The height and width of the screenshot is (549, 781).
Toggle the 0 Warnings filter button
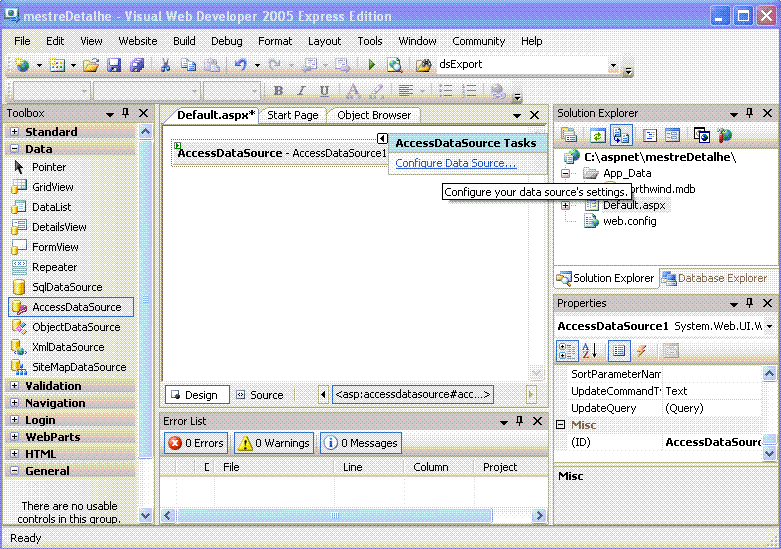[274, 443]
